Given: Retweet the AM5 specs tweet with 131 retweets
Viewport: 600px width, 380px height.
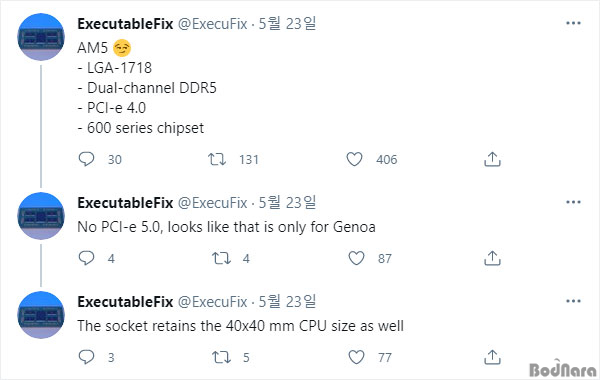Looking at the screenshot, I should [x=217, y=159].
